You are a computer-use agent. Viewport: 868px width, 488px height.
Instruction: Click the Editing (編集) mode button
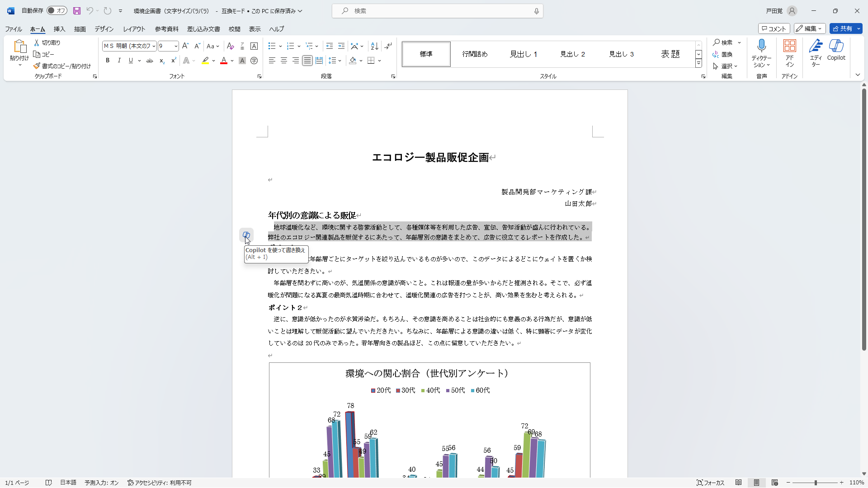point(810,28)
